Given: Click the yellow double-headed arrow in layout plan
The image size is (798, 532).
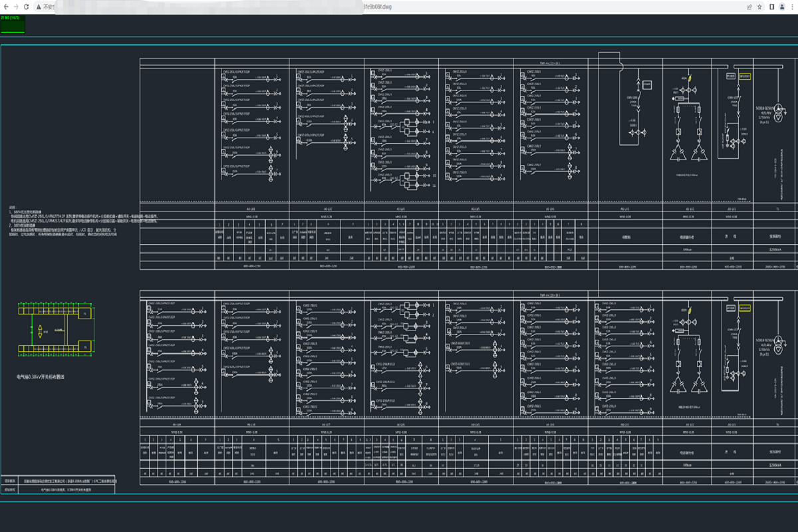Looking at the screenshot, I should [x=39, y=330].
